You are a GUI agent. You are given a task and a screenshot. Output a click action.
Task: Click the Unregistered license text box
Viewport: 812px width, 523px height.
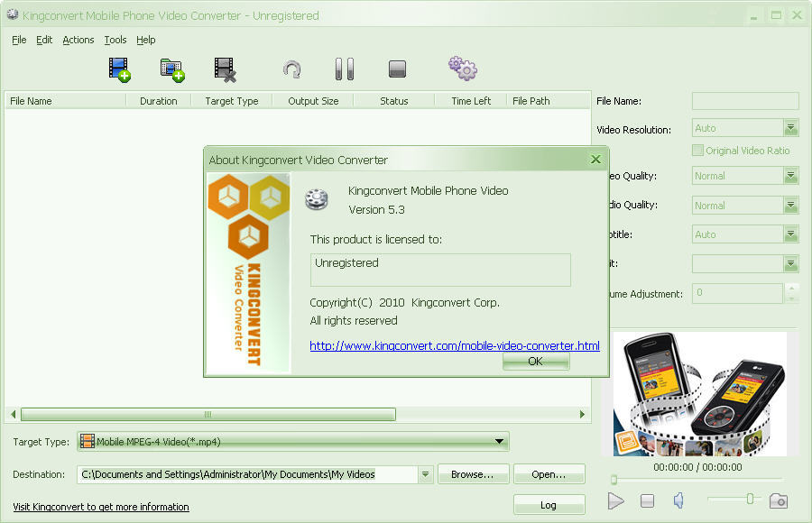[440, 270]
